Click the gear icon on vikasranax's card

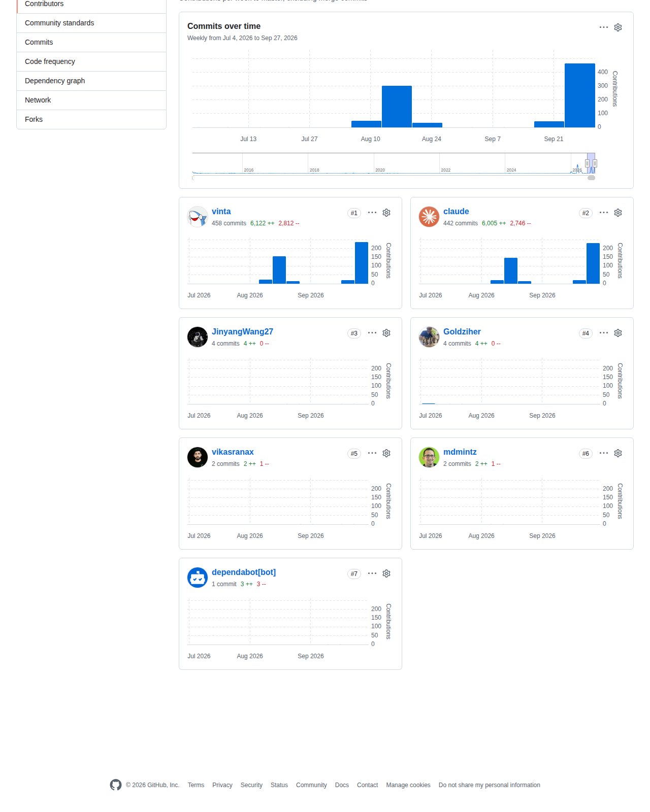click(x=386, y=453)
